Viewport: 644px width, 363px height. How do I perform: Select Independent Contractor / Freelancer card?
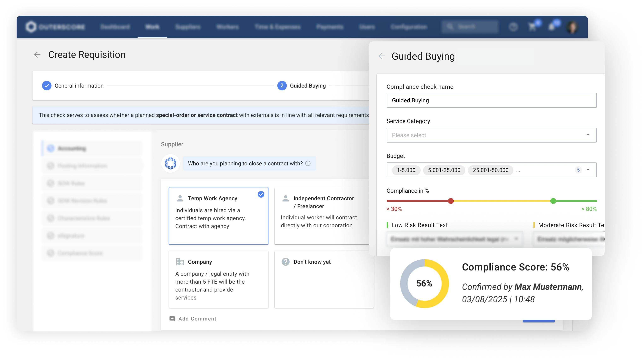click(321, 215)
